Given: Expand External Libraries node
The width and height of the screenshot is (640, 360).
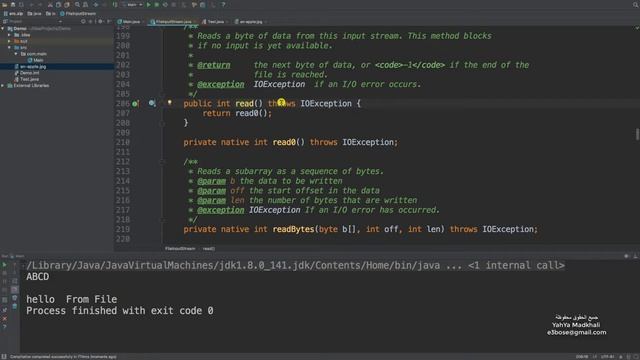Looking at the screenshot, I should pyautogui.click(x=3, y=86).
